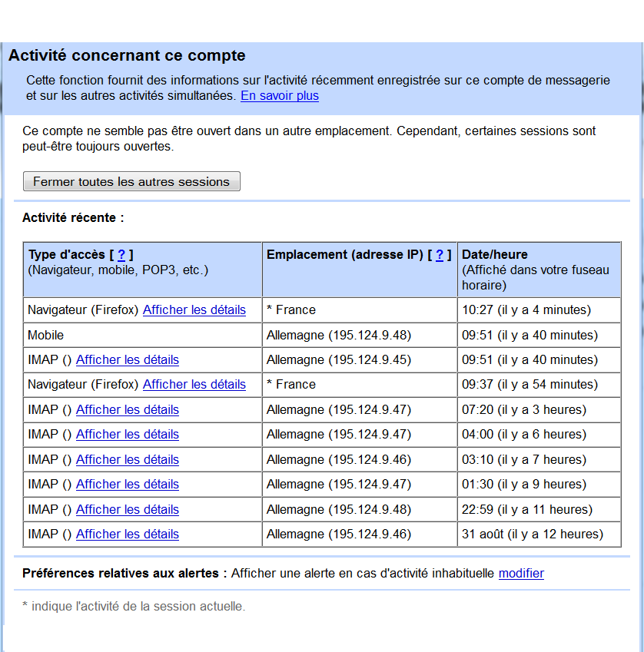Select '03:10 (il y a 7 heures)' cell
The image size is (644, 652).
[539, 459]
